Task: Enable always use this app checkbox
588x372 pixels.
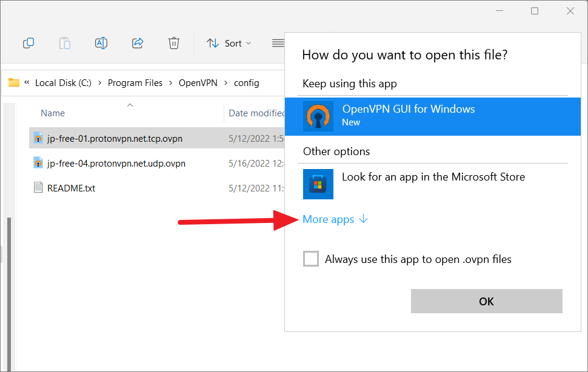Action: click(x=311, y=259)
